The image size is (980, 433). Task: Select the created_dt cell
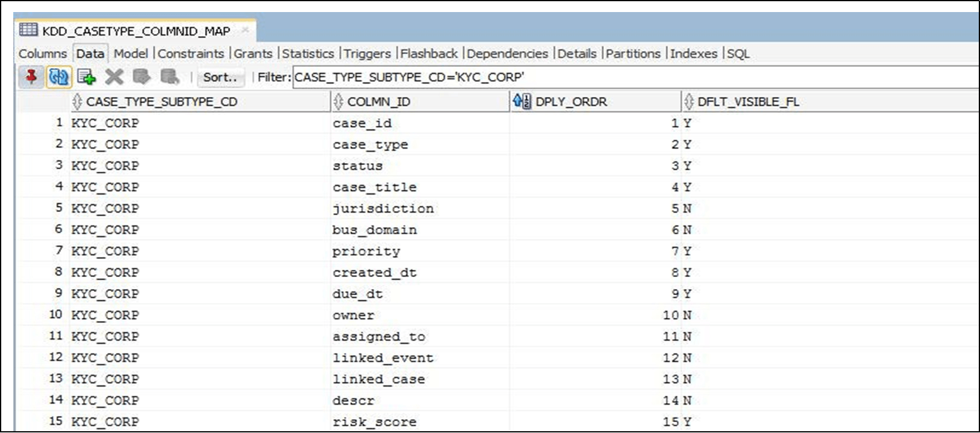pyautogui.click(x=420, y=272)
